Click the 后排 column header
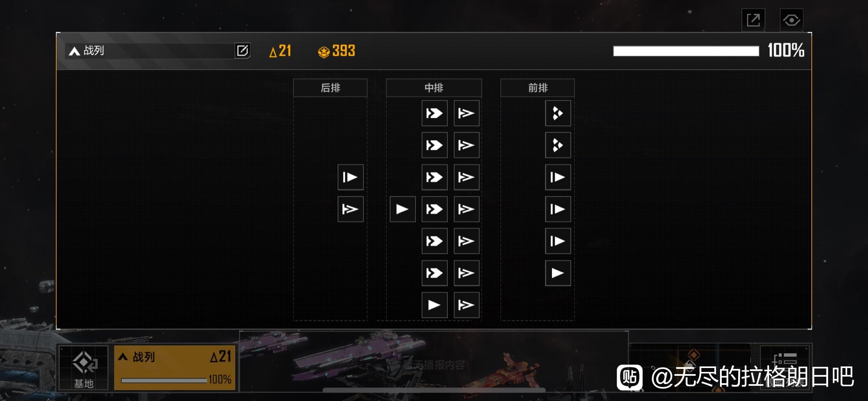The height and width of the screenshot is (401, 868). pyautogui.click(x=330, y=88)
